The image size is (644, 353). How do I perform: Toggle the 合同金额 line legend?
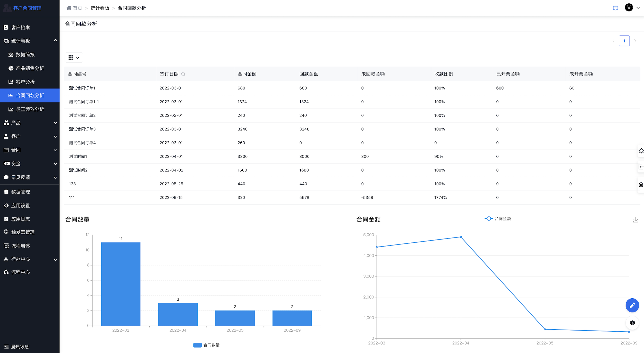(x=497, y=218)
